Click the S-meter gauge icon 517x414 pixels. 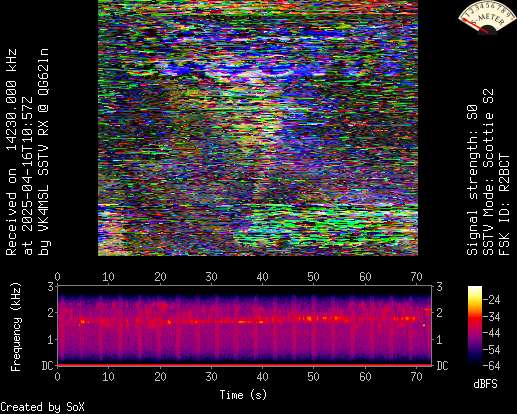486,17
